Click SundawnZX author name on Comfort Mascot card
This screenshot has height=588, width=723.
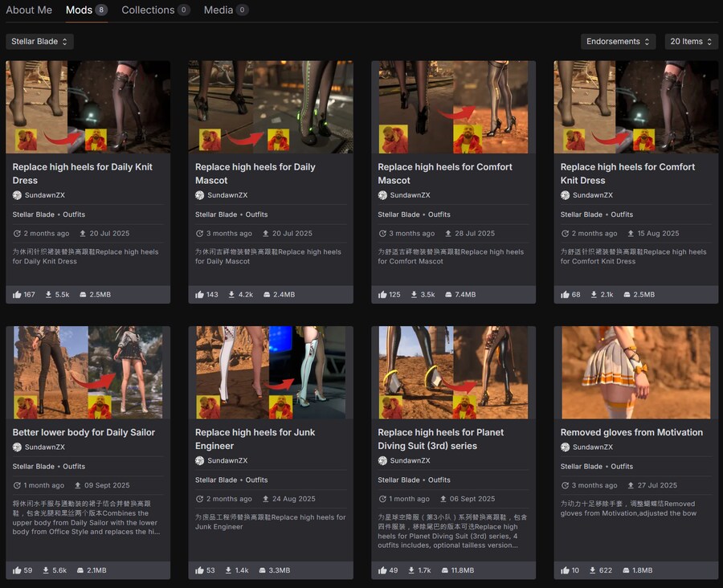point(410,195)
